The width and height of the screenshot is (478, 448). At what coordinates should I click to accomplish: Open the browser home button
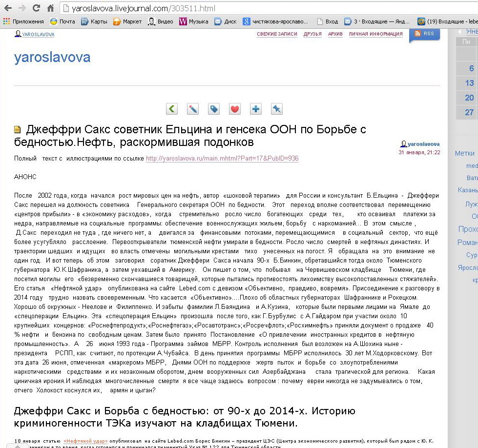point(51,8)
